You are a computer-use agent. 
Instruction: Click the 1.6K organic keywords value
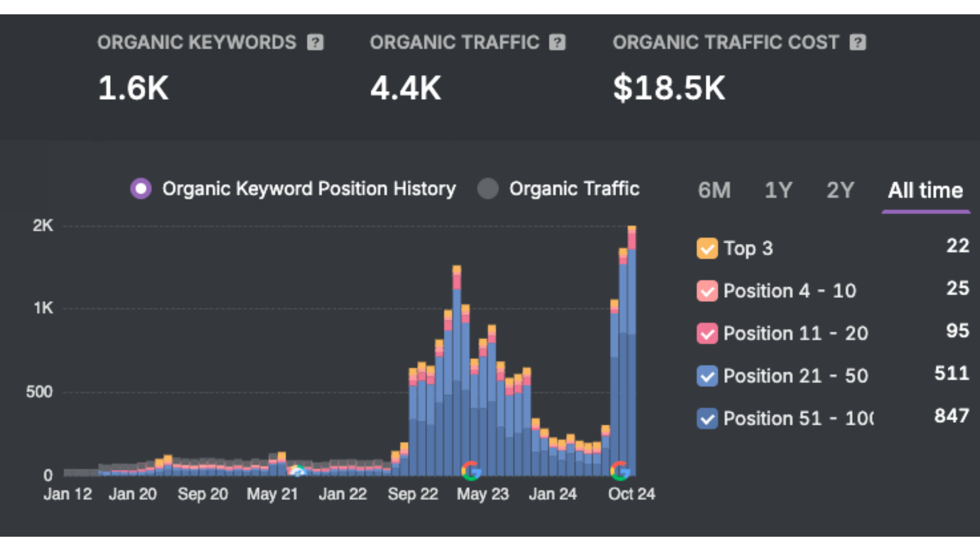pyautogui.click(x=133, y=88)
